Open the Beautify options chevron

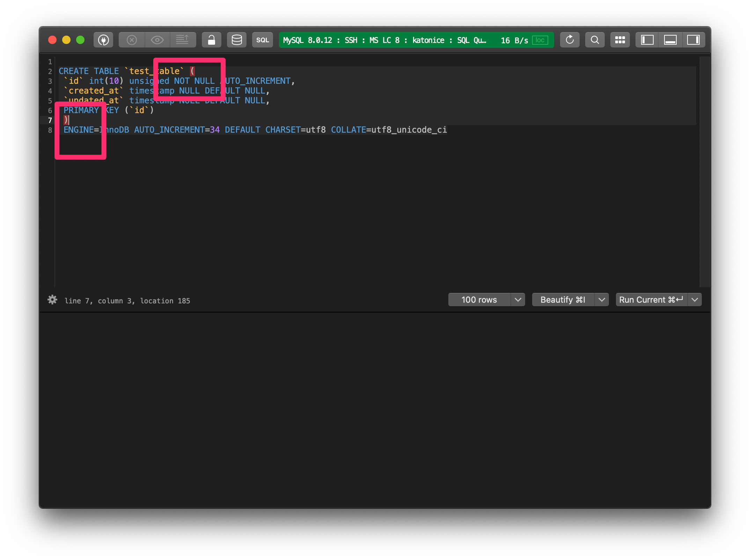coord(602,300)
